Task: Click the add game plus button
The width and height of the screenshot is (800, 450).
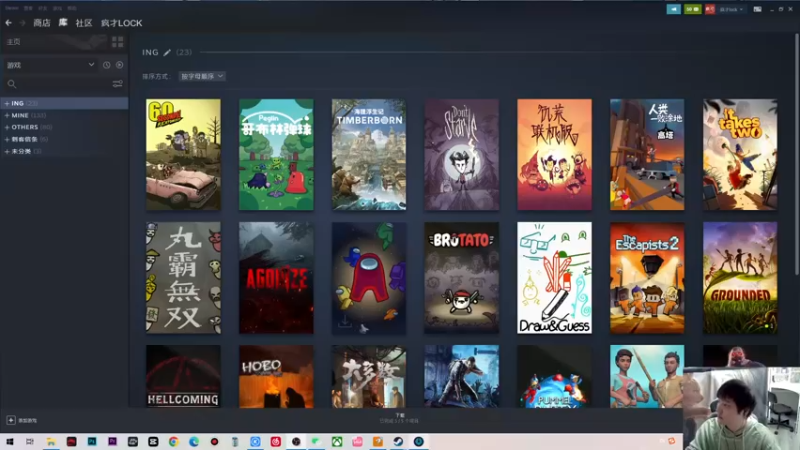Action: pos(11,420)
